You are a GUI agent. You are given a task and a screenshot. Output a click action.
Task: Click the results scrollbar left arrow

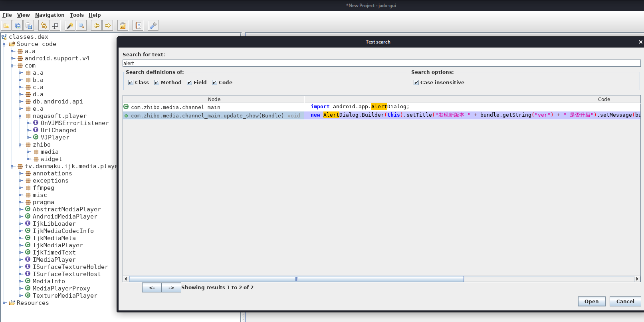tap(126, 279)
